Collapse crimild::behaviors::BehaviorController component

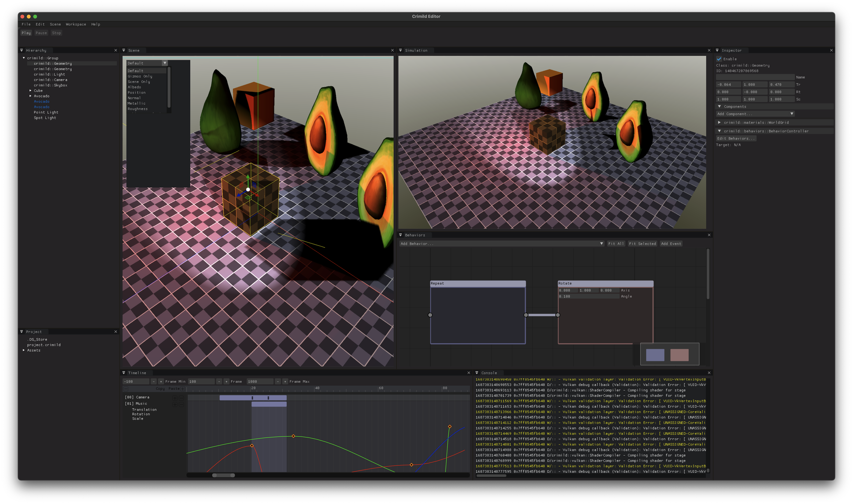719,131
